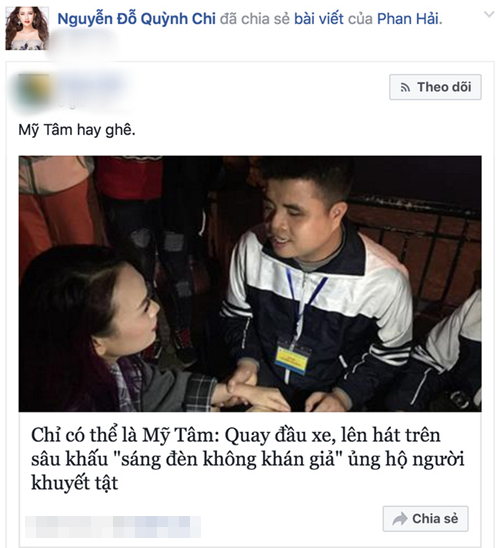Click the blurred source domain under the headline
Image resolution: width=500 pixels, height=548 pixels.
coord(113,526)
